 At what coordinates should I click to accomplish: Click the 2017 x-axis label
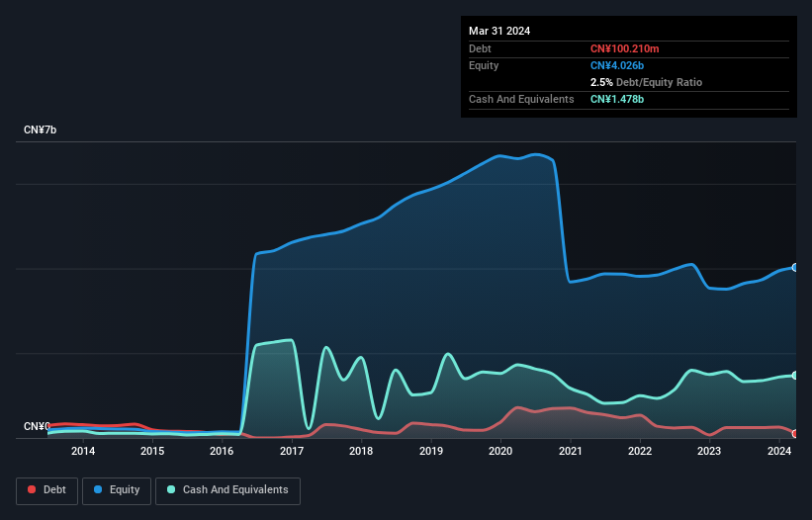pos(292,451)
